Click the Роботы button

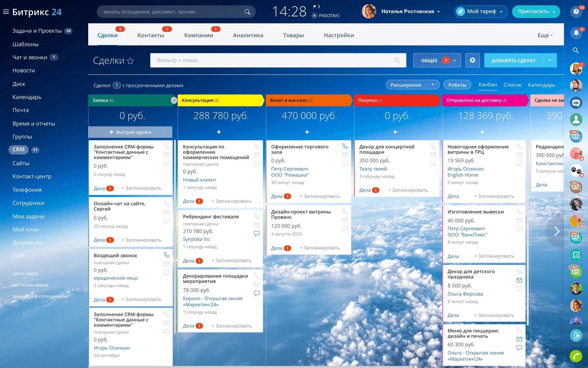coord(457,85)
